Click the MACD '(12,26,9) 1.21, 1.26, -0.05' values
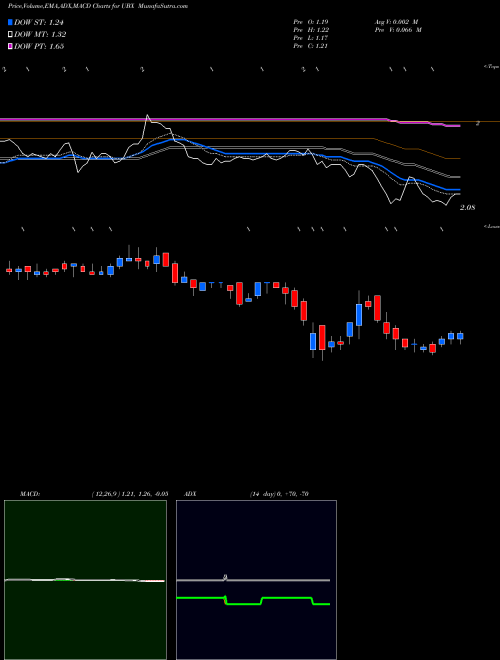Screen dimensions: 500x660 129,494
